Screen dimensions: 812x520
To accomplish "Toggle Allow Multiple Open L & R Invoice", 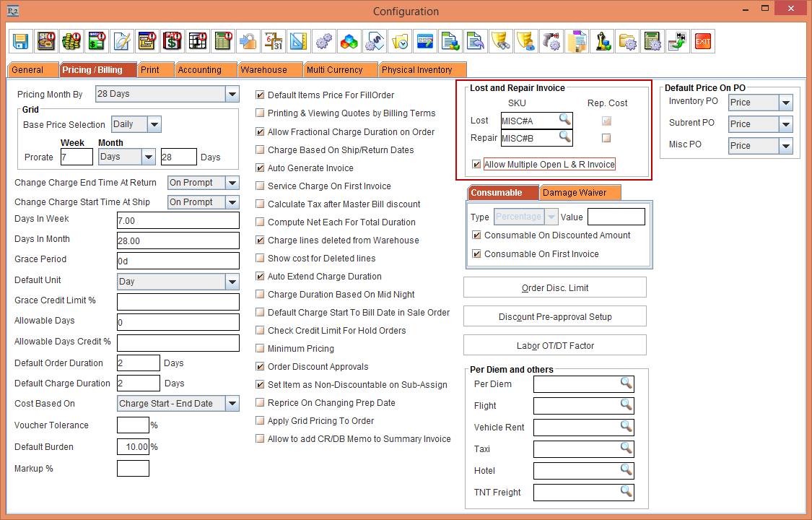I will (x=476, y=165).
